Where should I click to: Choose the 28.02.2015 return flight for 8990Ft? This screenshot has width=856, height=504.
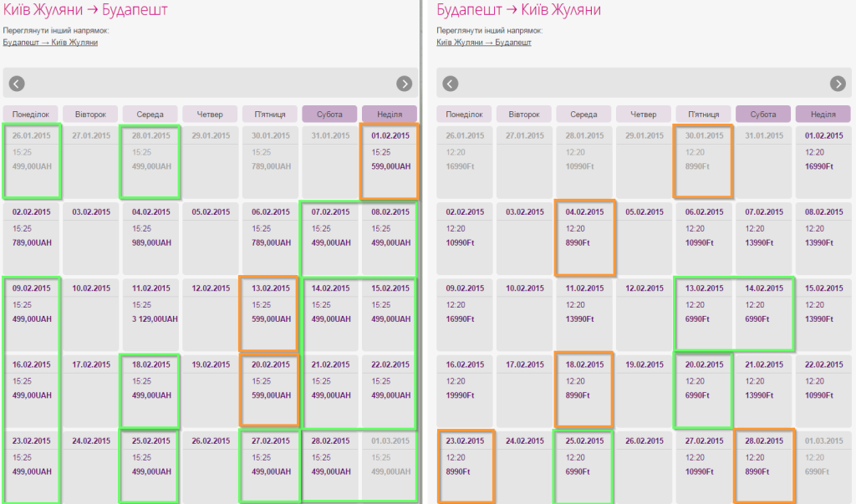click(763, 467)
